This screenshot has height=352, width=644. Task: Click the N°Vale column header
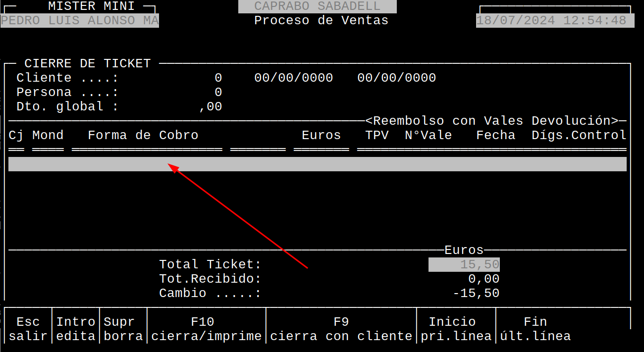[x=428, y=135]
